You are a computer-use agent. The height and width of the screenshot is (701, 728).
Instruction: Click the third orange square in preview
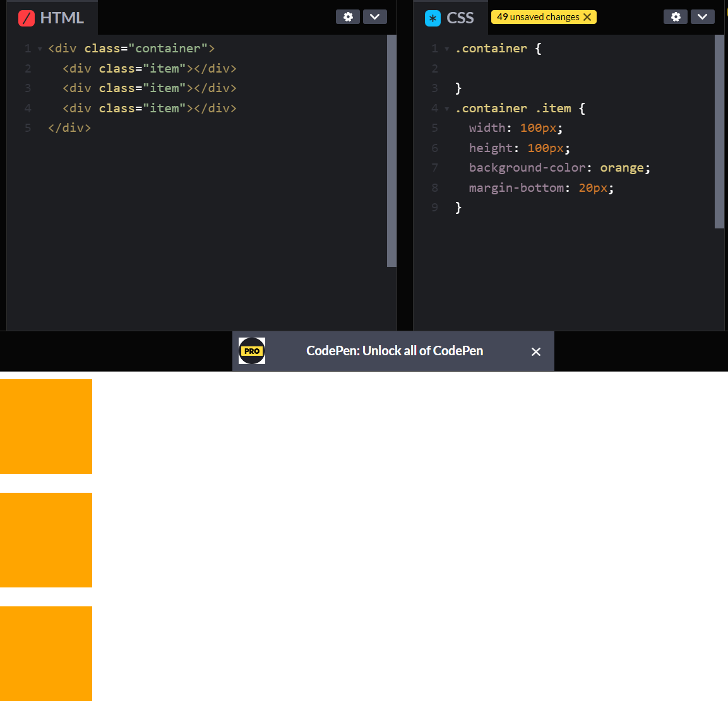pyautogui.click(x=46, y=653)
